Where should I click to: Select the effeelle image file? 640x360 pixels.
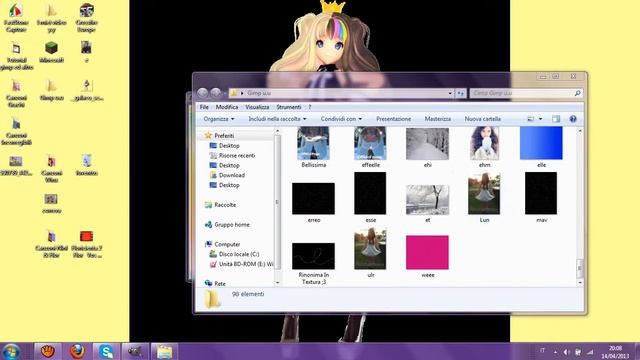pos(370,147)
